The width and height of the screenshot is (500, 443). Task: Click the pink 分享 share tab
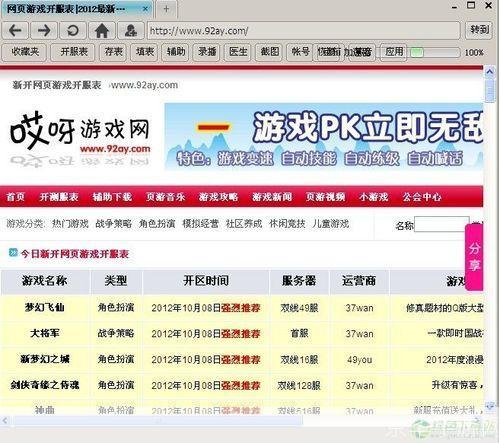(x=474, y=257)
